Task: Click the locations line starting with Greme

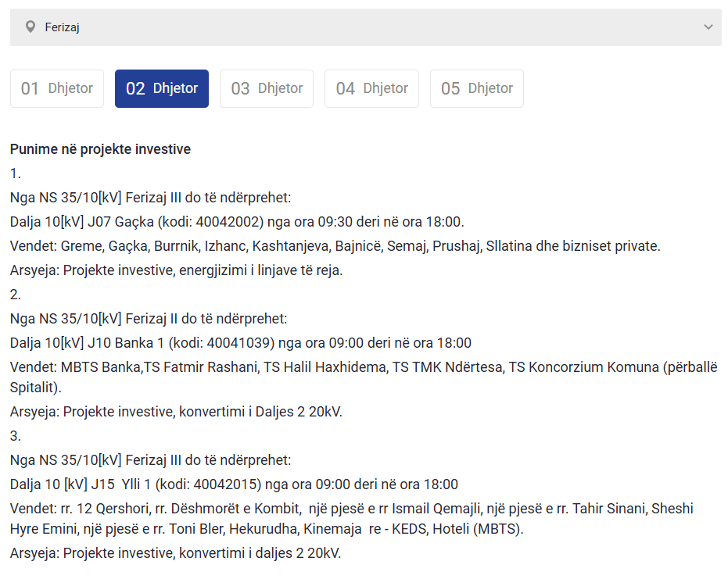Action: pyautogui.click(x=335, y=246)
